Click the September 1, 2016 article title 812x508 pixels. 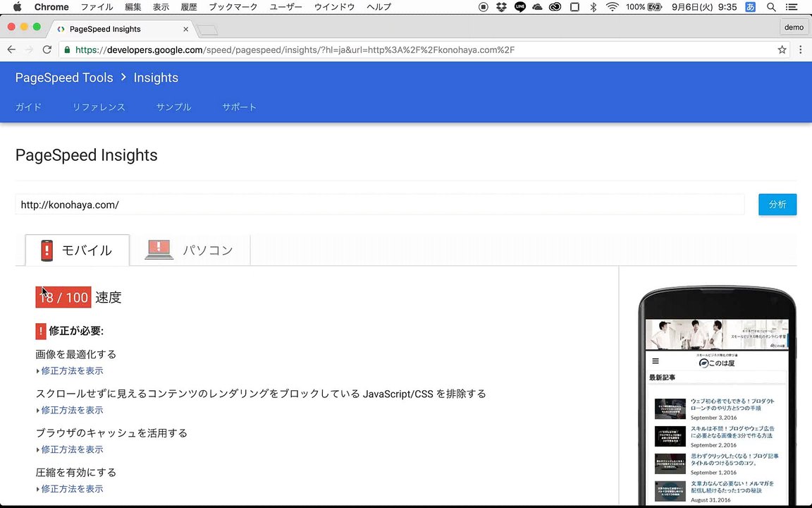[x=734, y=459]
